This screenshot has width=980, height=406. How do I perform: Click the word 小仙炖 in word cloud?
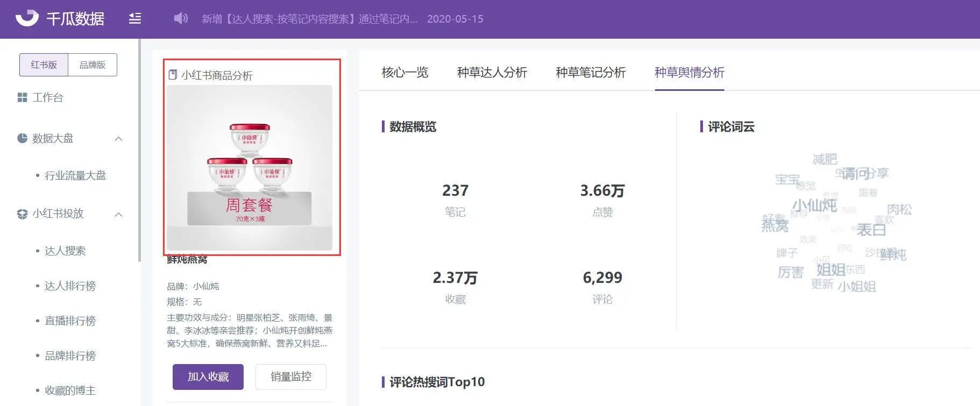click(815, 205)
